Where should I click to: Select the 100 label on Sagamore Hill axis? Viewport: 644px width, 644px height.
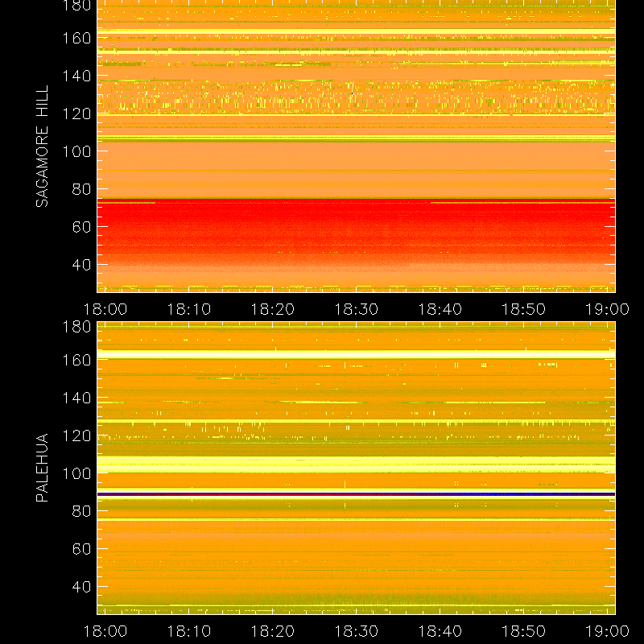click(76, 151)
